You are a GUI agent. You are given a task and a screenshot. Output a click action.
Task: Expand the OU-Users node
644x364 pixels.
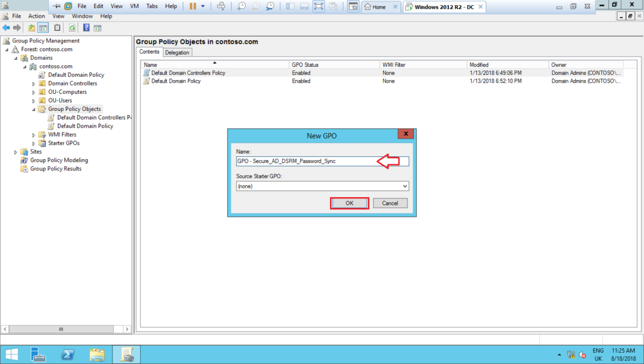[x=34, y=101]
